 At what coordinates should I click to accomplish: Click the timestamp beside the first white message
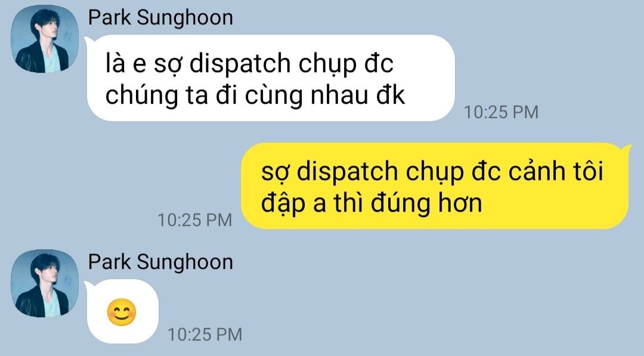501,112
